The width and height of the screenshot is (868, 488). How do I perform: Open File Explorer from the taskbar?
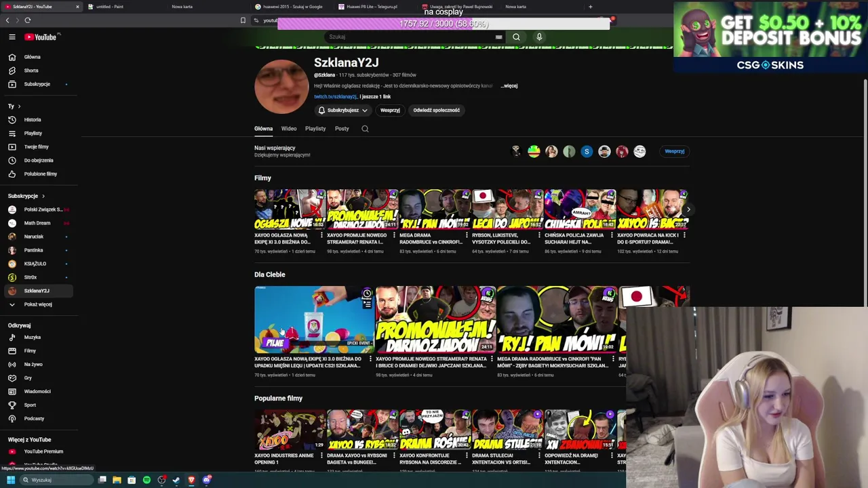point(117,480)
